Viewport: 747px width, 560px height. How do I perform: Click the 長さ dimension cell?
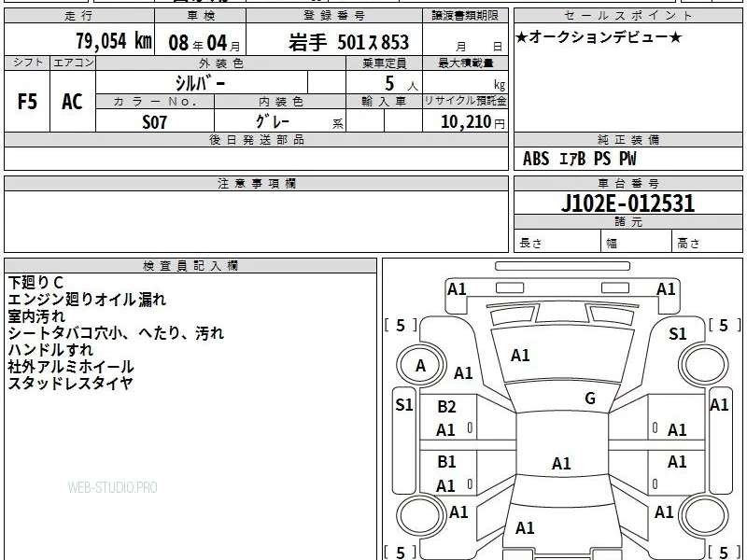click(557, 242)
